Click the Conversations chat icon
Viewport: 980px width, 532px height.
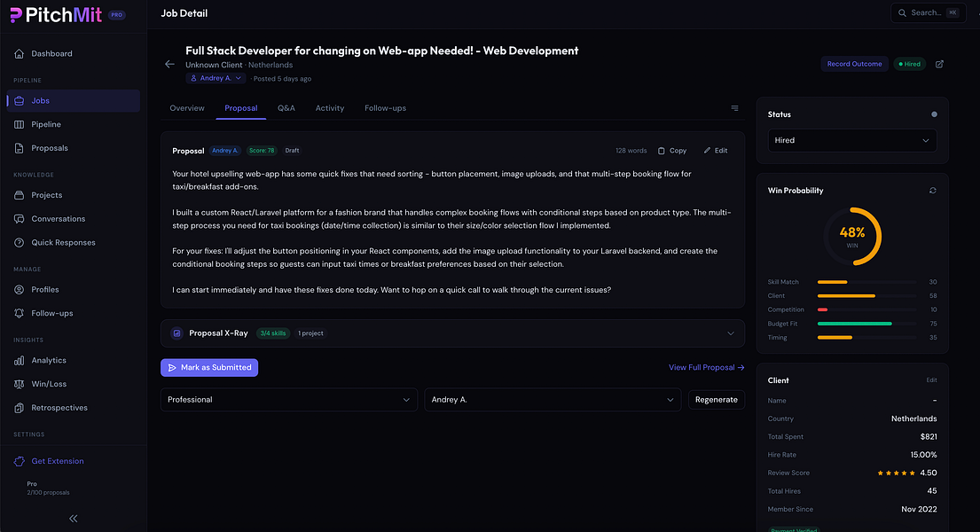pyautogui.click(x=20, y=219)
